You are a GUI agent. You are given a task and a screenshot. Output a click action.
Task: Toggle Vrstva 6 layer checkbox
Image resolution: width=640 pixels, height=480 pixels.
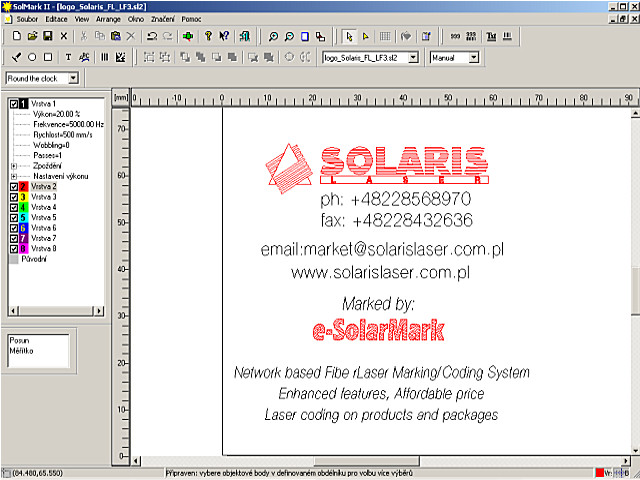14,228
